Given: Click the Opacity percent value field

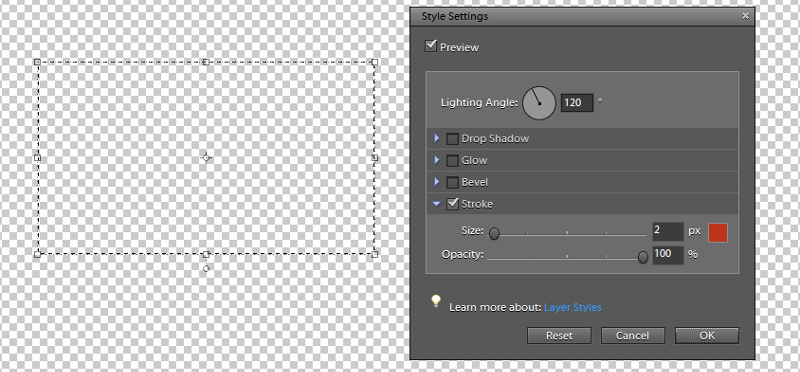Looking at the screenshot, I should [x=667, y=255].
